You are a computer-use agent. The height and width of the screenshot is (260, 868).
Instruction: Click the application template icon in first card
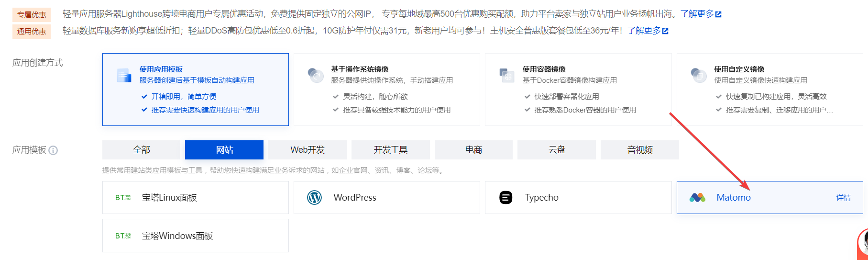point(124,75)
